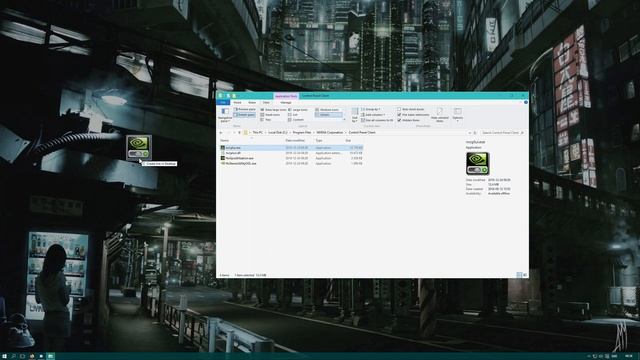The width and height of the screenshot is (640, 360).
Task: Select the nvcplui.dll file row
Action: tap(291, 153)
